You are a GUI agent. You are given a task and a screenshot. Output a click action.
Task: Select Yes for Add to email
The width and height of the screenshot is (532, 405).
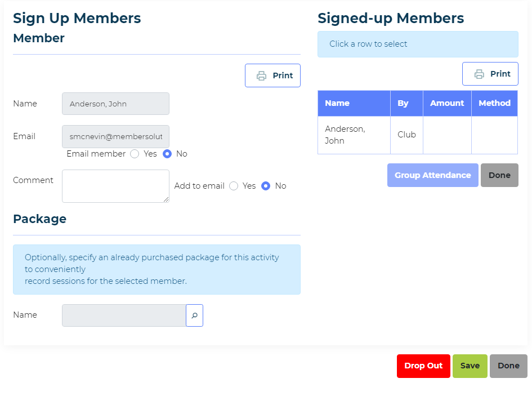[234, 186]
